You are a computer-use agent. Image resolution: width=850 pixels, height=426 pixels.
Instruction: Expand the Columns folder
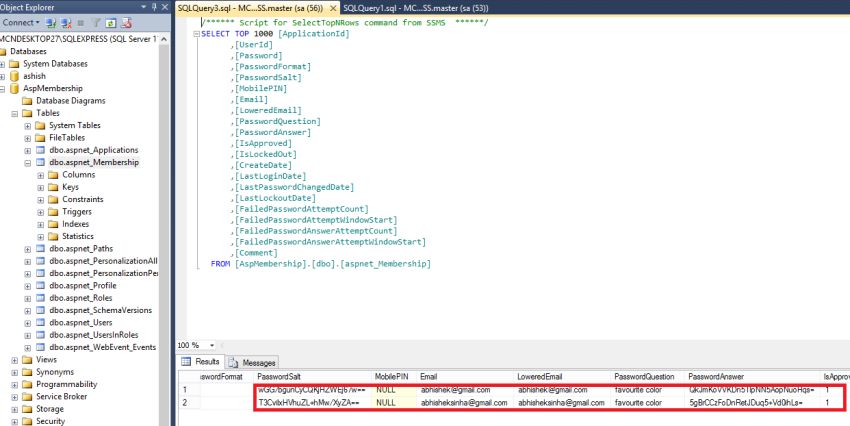click(41, 175)
